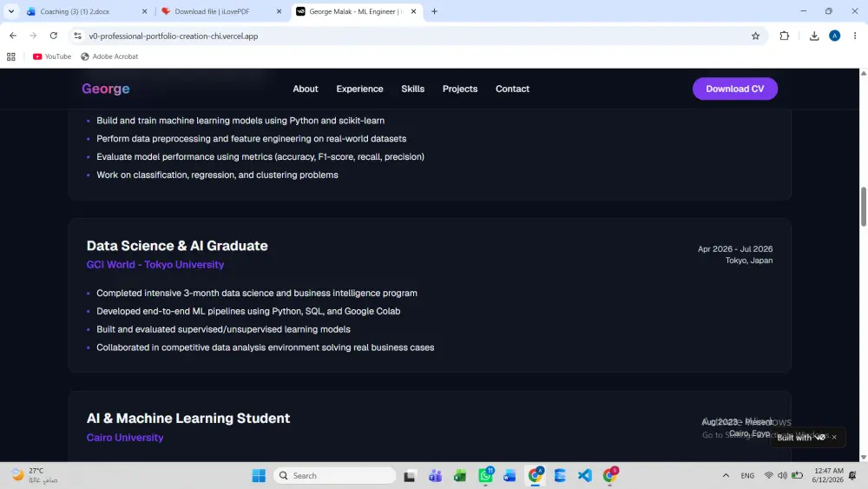Go forward in browser history

[x=33, y=36]
